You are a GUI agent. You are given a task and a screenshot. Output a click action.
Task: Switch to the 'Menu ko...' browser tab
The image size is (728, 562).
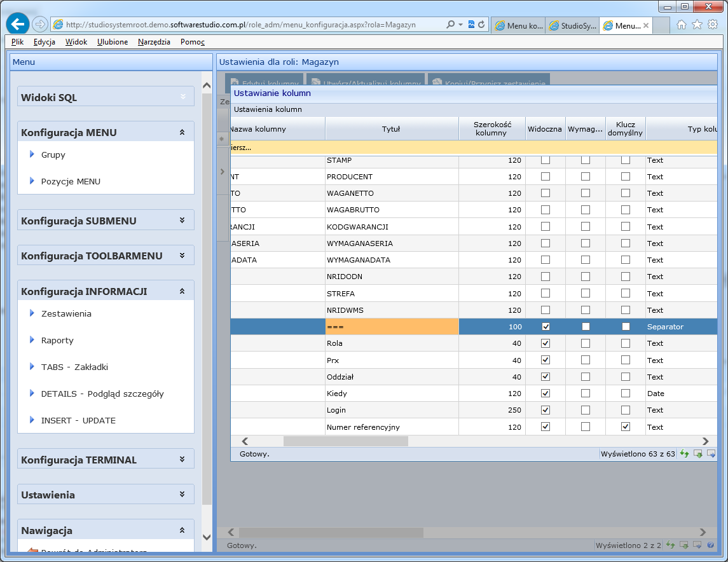click(x=519, y=25)
